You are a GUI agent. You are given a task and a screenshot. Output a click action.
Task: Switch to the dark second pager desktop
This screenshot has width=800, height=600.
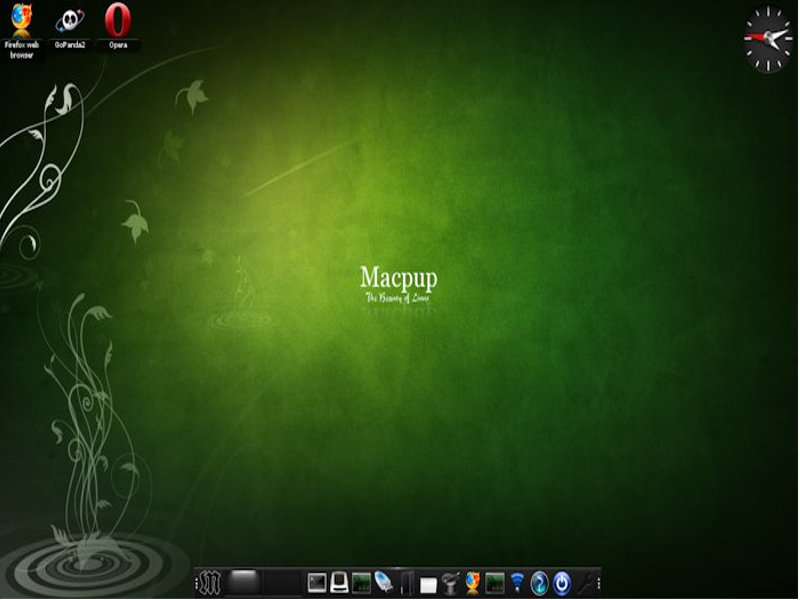click(283, 583)
